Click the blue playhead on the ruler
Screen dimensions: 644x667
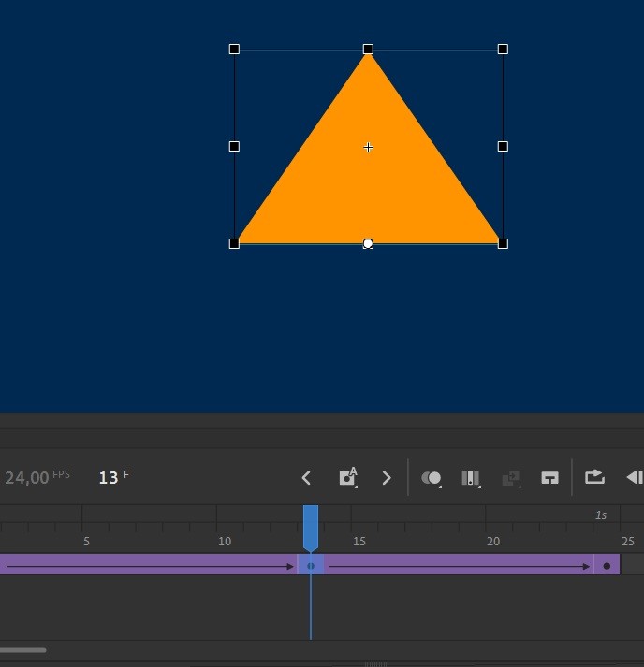(311, 528)
